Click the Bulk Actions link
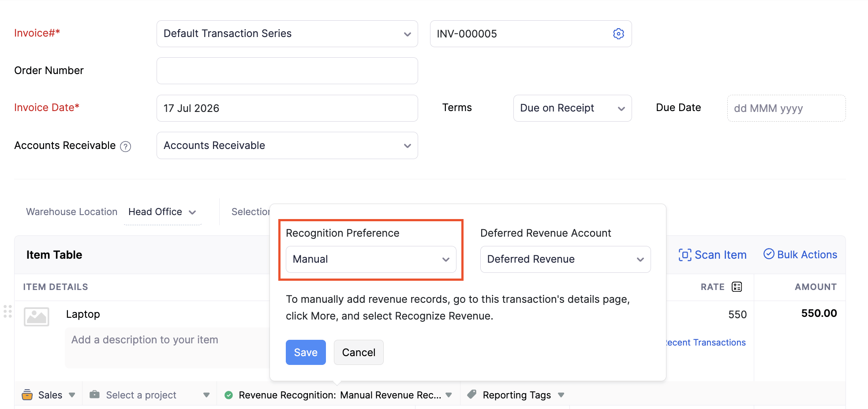 (x=800, y=254)
